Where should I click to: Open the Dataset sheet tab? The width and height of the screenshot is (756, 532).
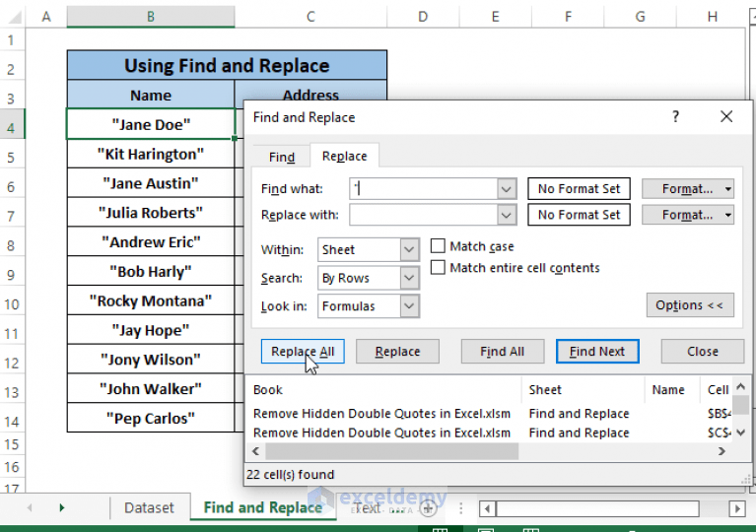[149, 507]
